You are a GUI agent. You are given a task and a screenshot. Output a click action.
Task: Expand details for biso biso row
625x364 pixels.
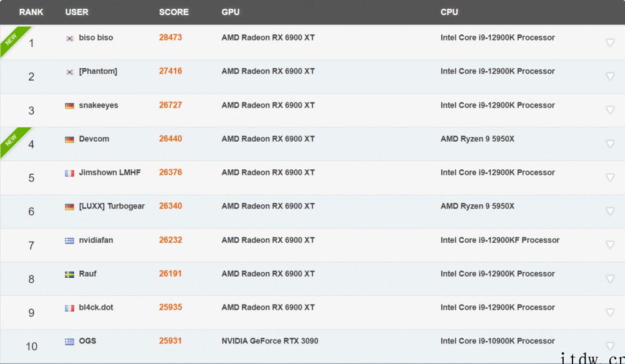610,42
